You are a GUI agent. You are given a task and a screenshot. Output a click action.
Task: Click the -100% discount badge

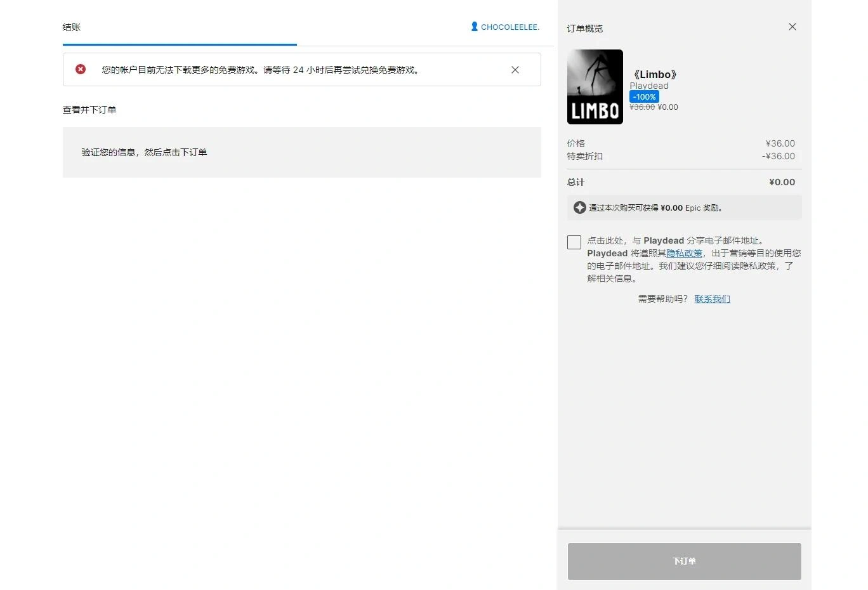pyautogui.click(x=644, y=96)
